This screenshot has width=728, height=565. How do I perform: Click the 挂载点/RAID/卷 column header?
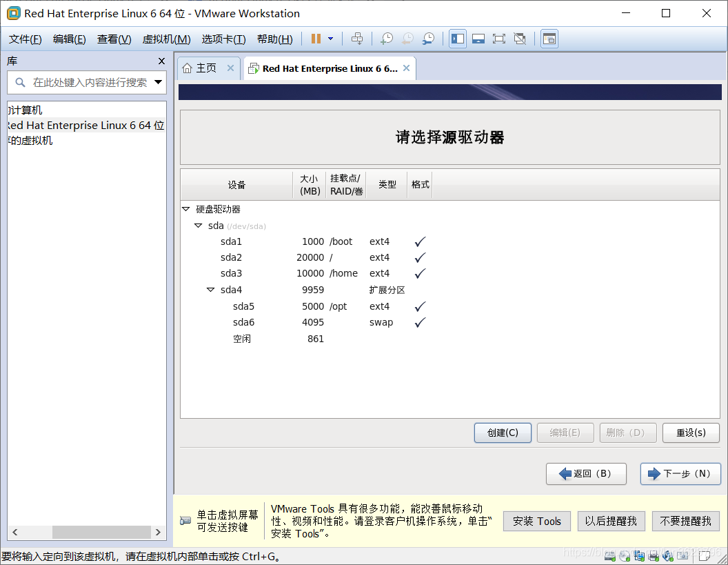coord(346,185)
